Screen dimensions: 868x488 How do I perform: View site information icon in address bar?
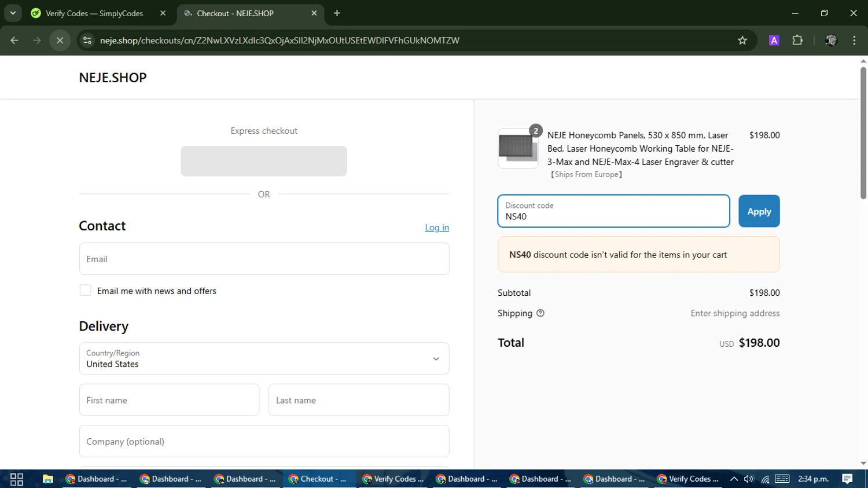(87, 41)
